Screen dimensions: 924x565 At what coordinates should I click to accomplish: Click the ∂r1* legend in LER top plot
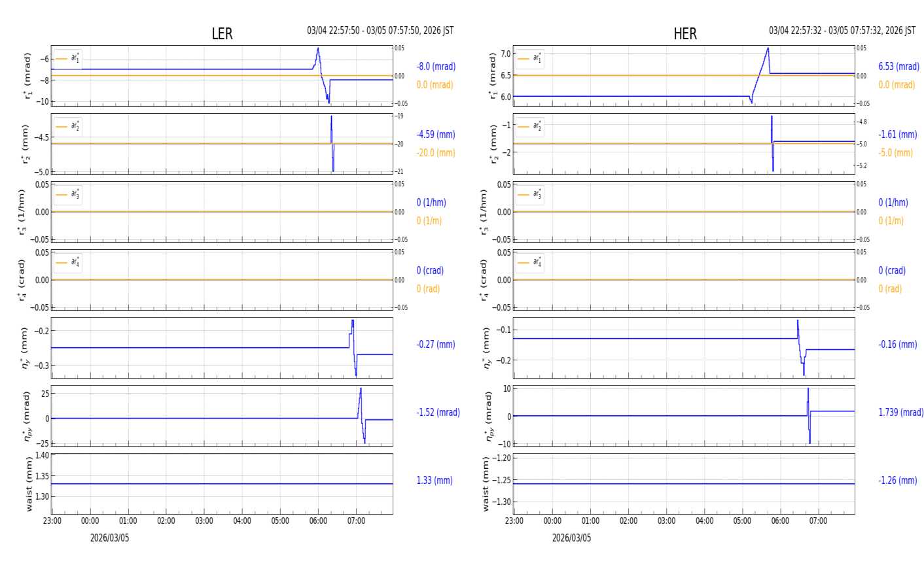click(68, 59)
